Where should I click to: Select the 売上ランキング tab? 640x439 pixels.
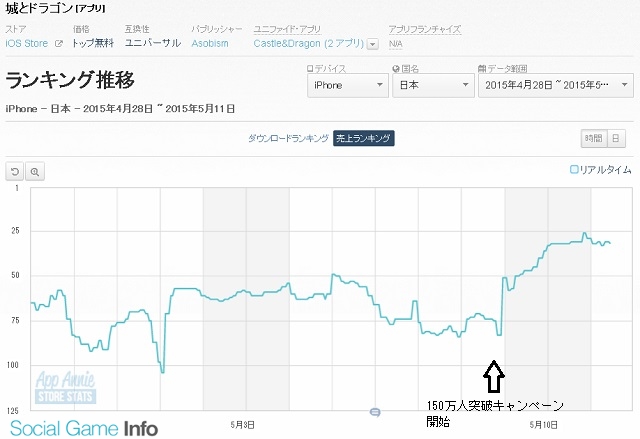coord(363,138)
